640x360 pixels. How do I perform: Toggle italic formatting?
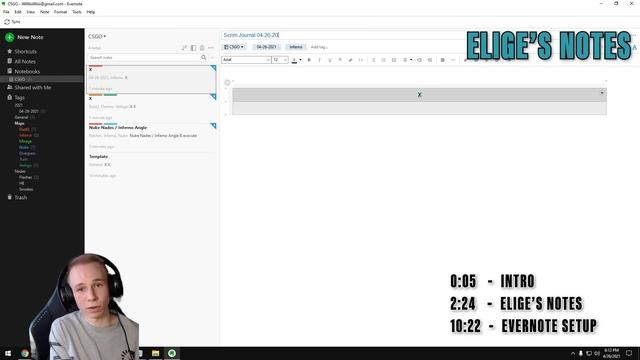pyautogui.click(x=319, y=60)
